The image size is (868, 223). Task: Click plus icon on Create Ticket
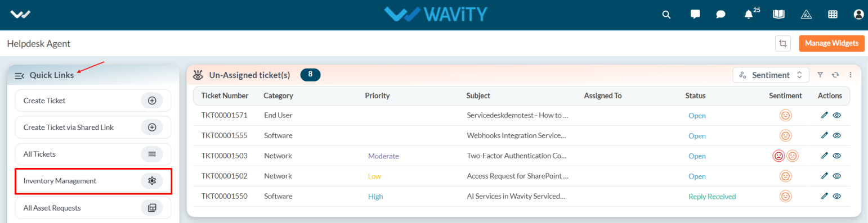[x=151, y=101]
